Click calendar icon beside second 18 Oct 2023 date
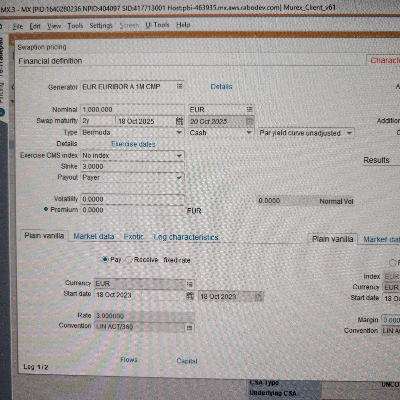This screenshot has height=400, width=400. click(x=259, y=296)
